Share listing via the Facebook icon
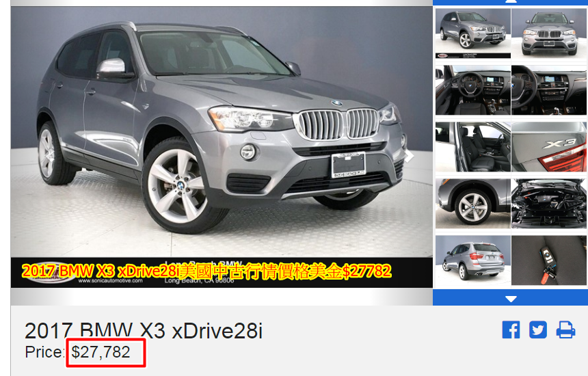 511,330
